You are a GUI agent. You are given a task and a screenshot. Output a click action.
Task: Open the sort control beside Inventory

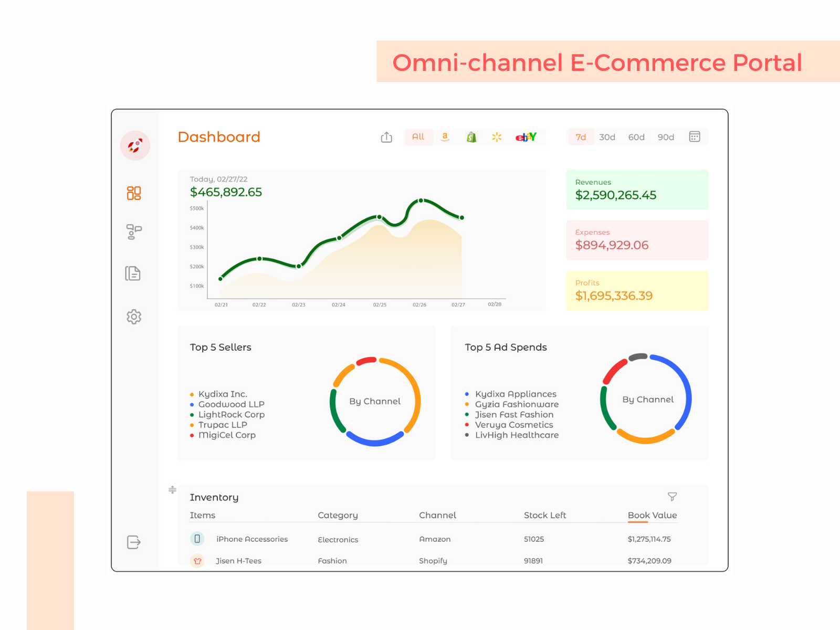click(172, 489)
